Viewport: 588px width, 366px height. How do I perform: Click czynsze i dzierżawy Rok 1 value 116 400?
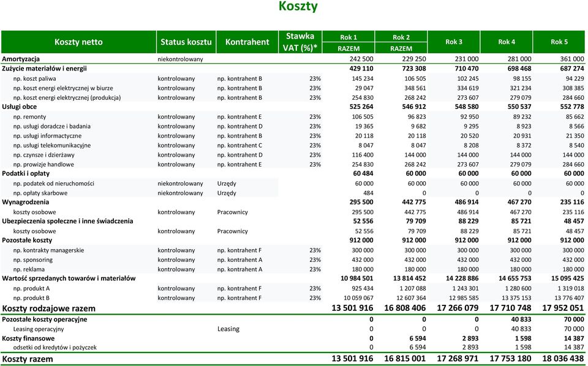[x=363, y=155]
